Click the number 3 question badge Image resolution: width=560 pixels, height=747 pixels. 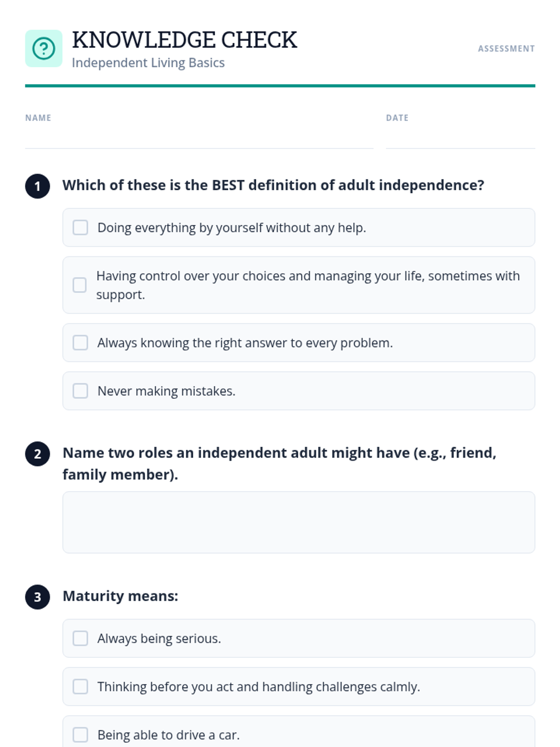pyautogui.click(x=37, y=597)
